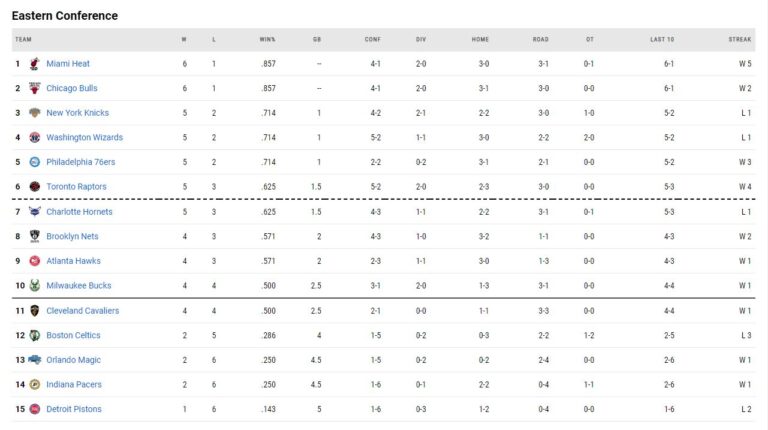Click the Toronto Raptors logo icon

[35, 187]
